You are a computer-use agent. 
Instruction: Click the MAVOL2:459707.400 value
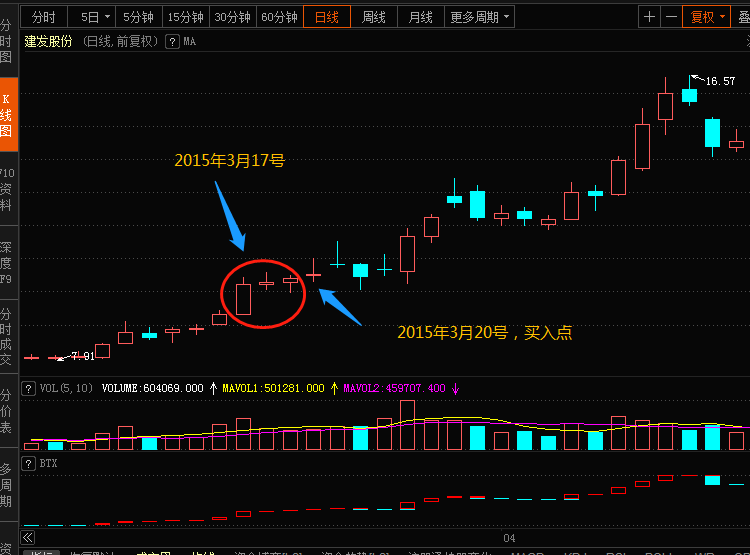394,388
